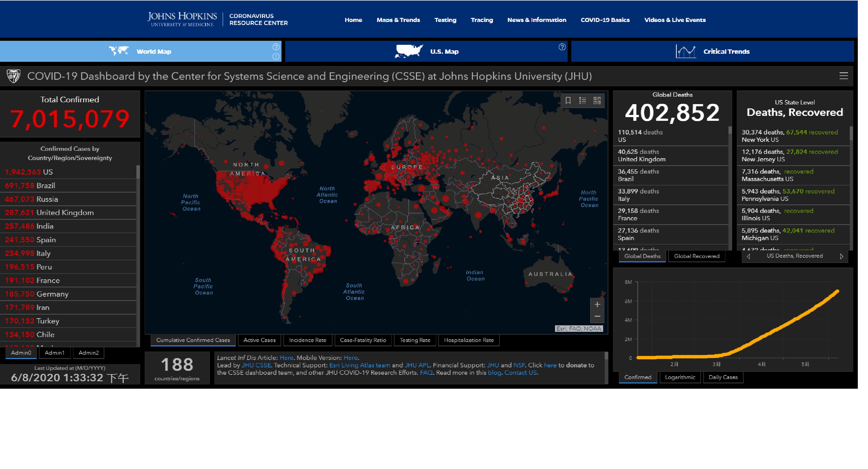Open the FAQ link

tap(426, 373)
